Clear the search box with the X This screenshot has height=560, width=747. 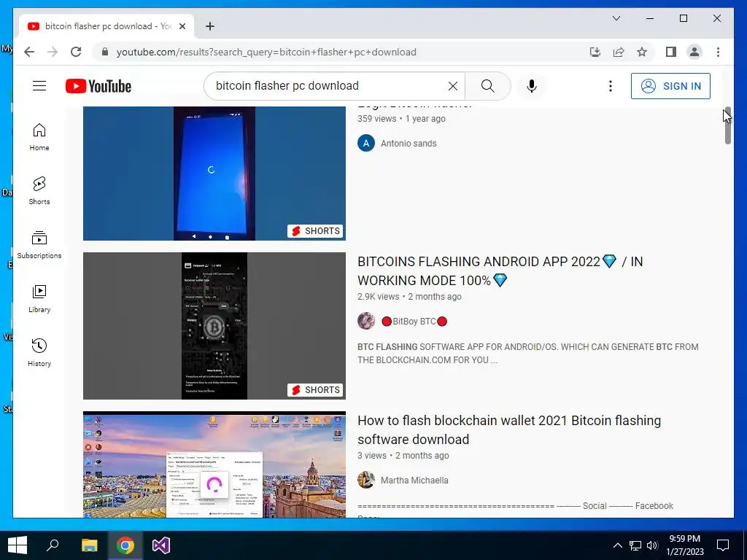(452, 86)
